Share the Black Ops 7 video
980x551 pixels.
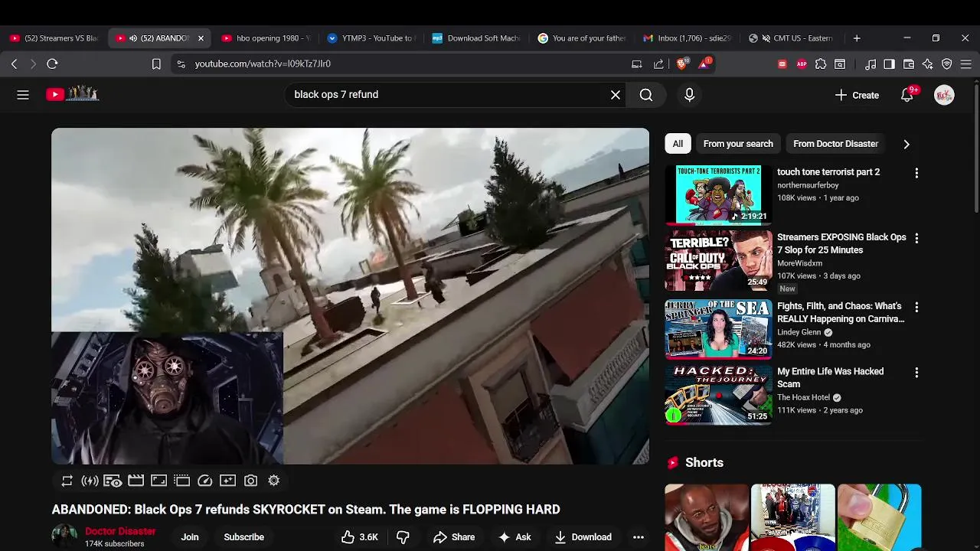[x=454, y=537]
